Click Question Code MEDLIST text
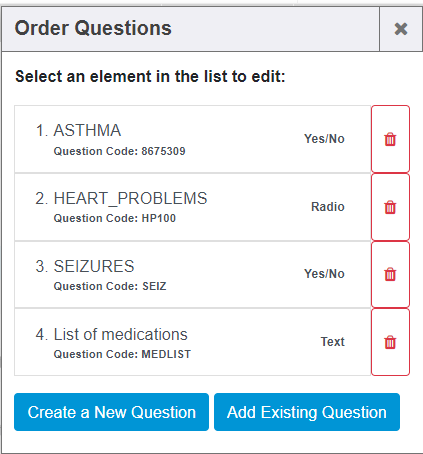 122,354
